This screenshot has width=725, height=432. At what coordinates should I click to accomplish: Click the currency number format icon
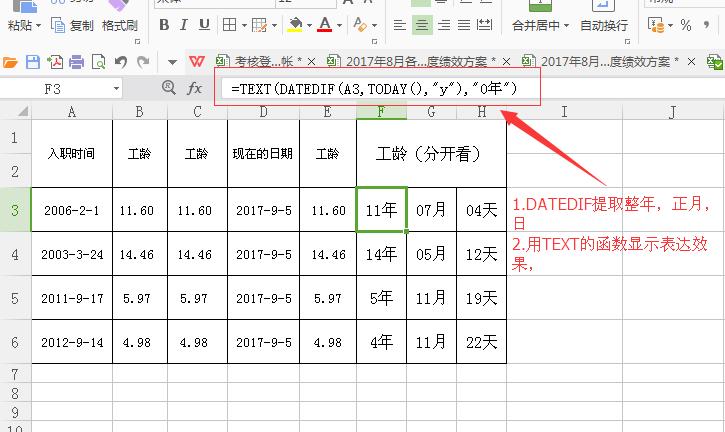point(656,25)
